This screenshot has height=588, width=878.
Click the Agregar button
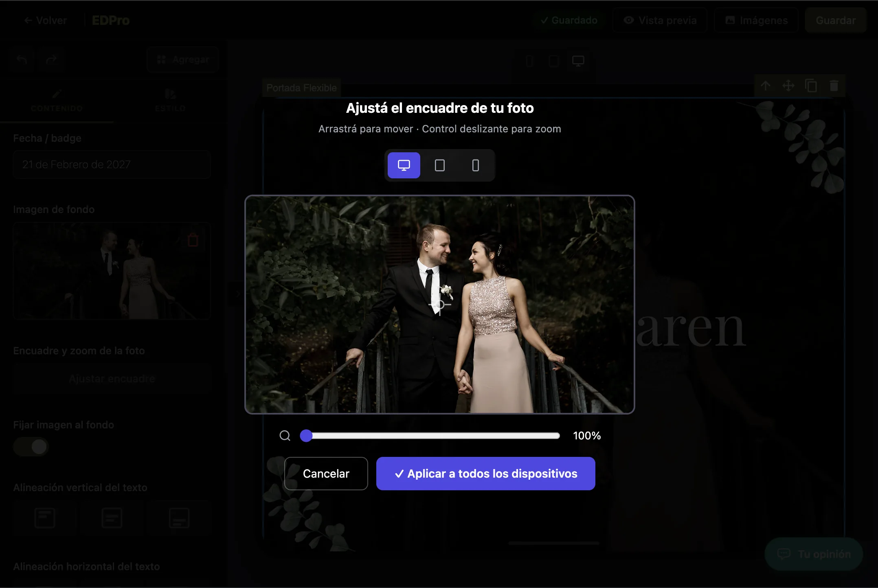pos(183,60)
